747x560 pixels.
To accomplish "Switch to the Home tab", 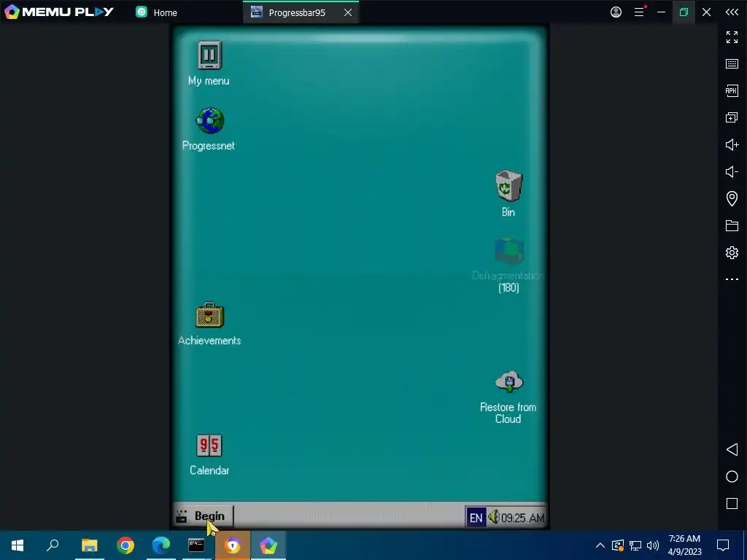I will [157, 12].
